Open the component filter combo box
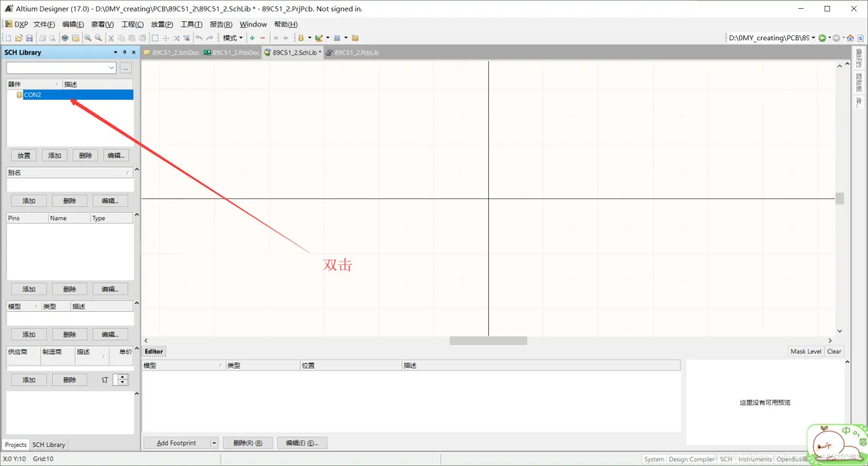 (61, 68)
